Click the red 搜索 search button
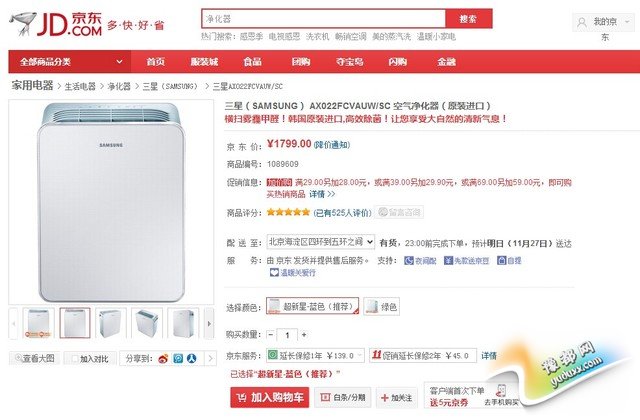640x420 pixels. [x=467, y=19]
